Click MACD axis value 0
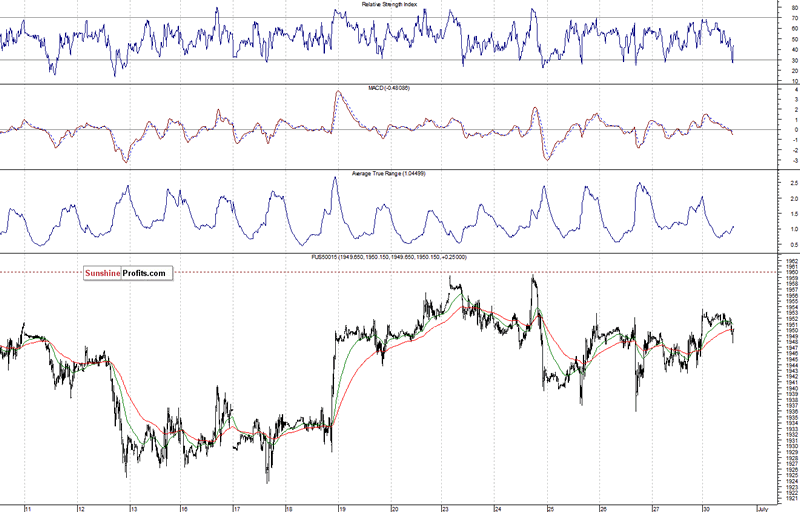Screen dimensions: 800x512 [796, 130]
